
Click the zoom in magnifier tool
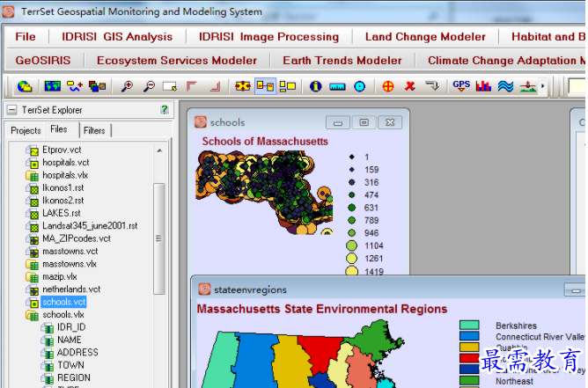[x=128, y=86]
